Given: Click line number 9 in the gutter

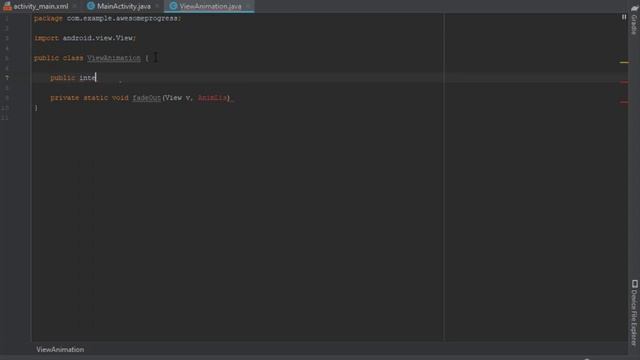Looking at the screenshot, I should pos(7,98).
